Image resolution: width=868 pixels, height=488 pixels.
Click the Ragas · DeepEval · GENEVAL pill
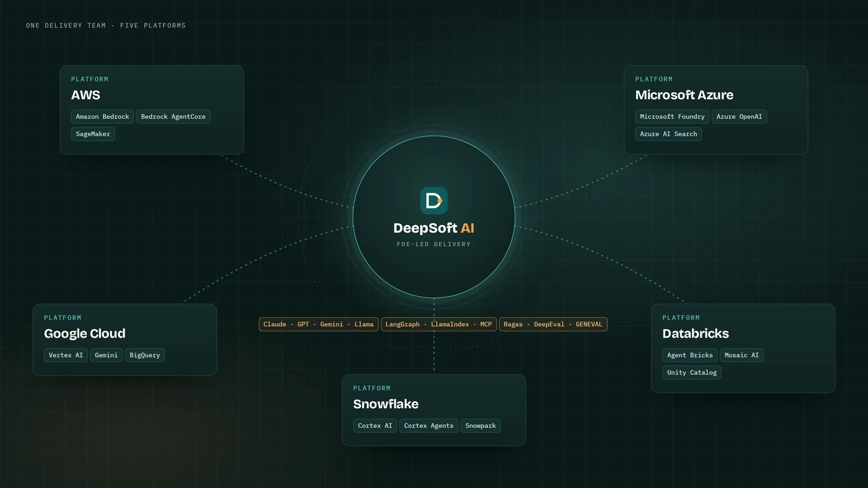click(x=553, y=324)
